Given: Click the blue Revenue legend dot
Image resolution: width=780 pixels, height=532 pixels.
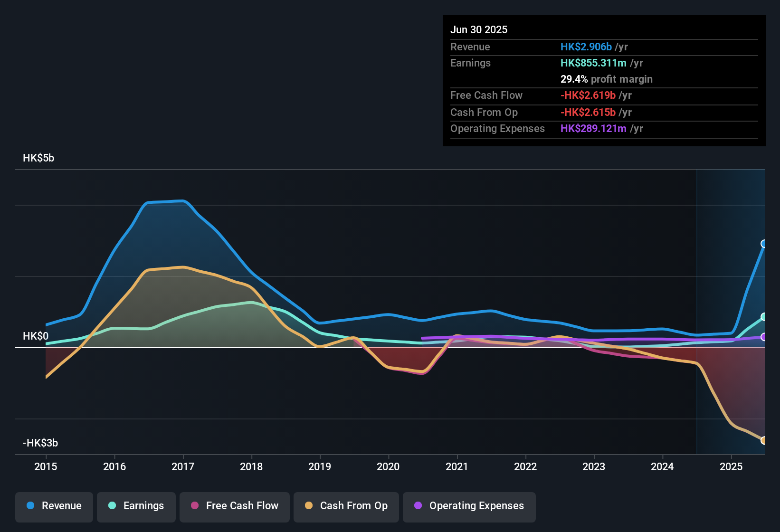Looking at the screenshot, I should (30, 506).
